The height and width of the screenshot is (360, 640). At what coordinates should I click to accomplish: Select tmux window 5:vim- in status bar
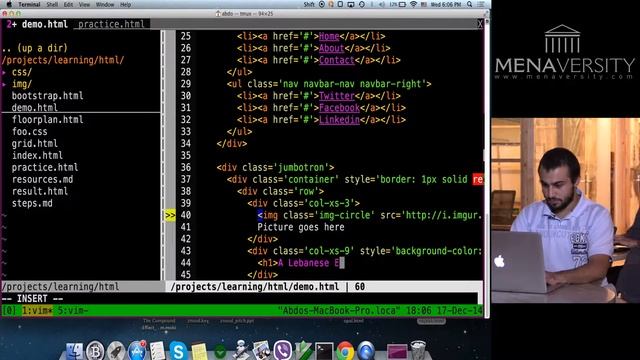click(x=73, y=311)
